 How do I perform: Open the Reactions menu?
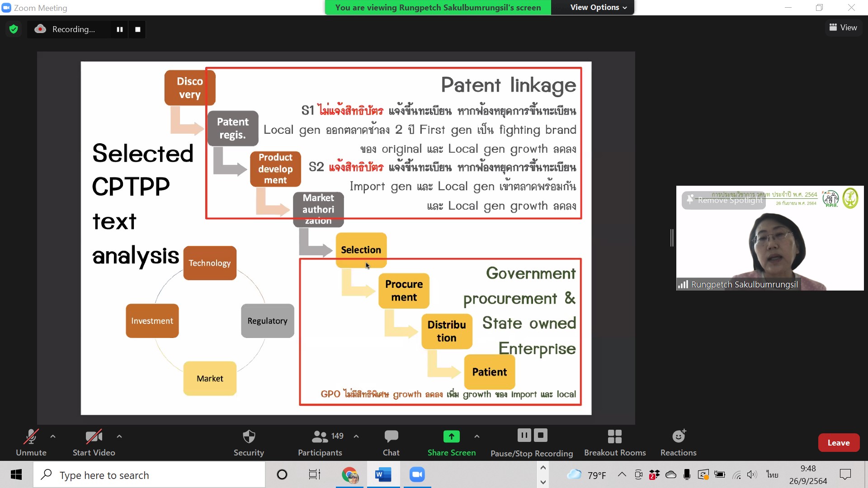point(679,442)
